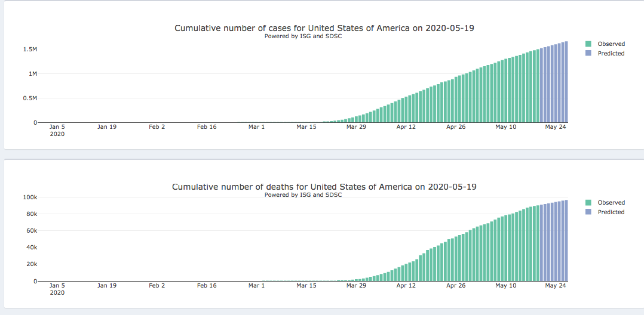The image size is (644, 315).
Task: Click the cumulative deaths chart title
Action: pos(324,187)
